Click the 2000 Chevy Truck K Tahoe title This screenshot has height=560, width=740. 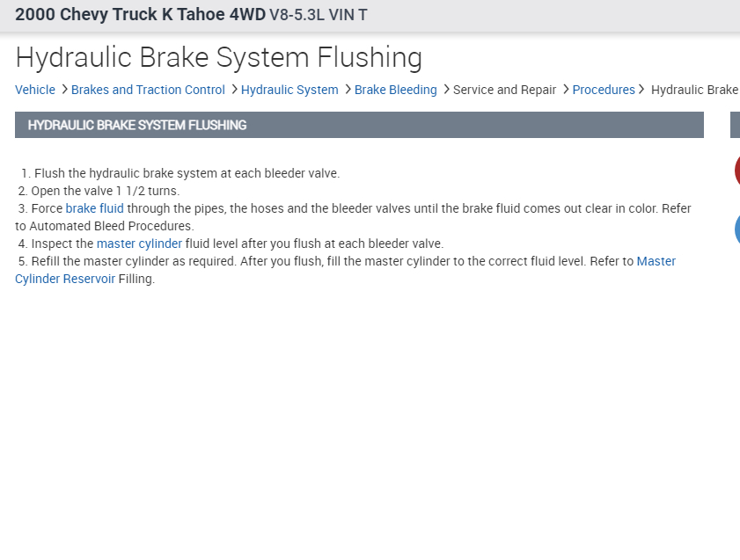(x=141, y=15)
